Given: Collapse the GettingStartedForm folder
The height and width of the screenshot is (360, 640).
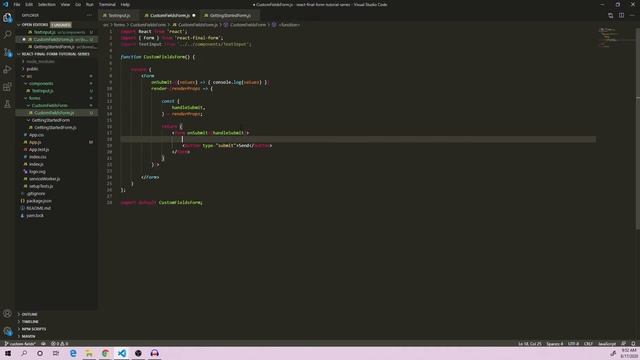Looking at the screenshot, I should (x=49, y=120).
